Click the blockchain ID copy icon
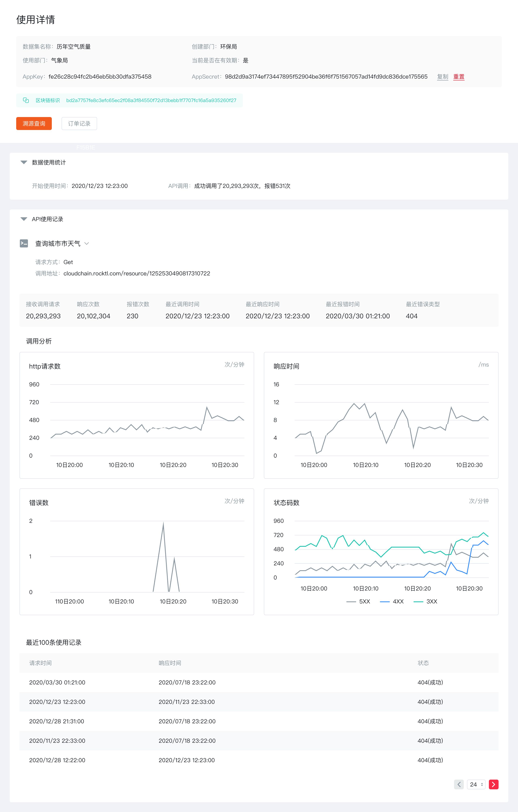518x812 pixels. (26, 100)
